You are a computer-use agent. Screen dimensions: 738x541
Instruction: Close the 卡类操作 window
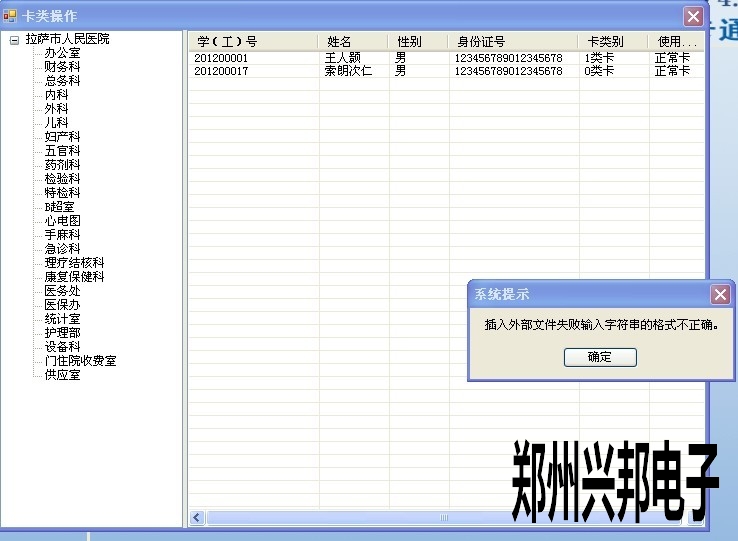[x=693, y=16]
